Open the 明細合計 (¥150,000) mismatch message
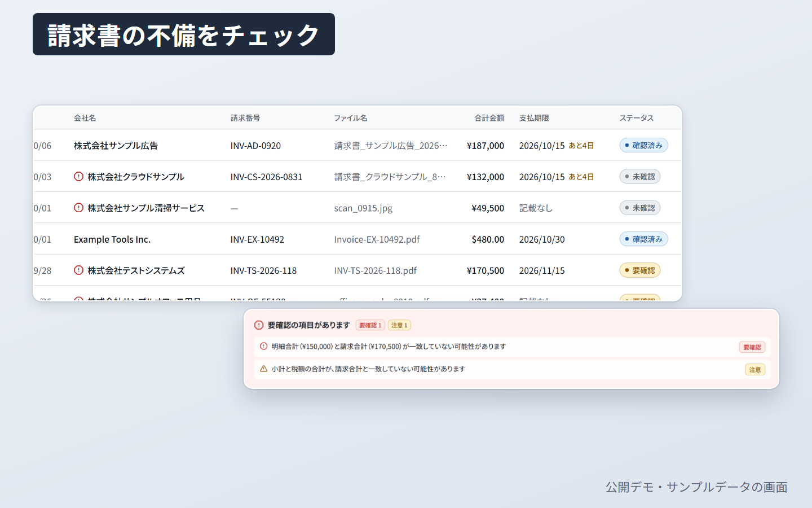Image resolution: width=812 pixels, height=508 pixels. 513,347
